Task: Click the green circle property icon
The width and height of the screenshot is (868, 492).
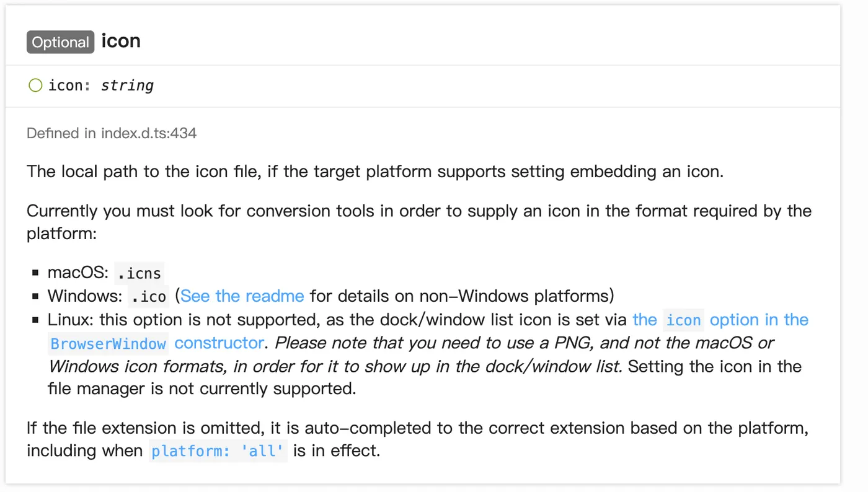Action: coord(35,85)
